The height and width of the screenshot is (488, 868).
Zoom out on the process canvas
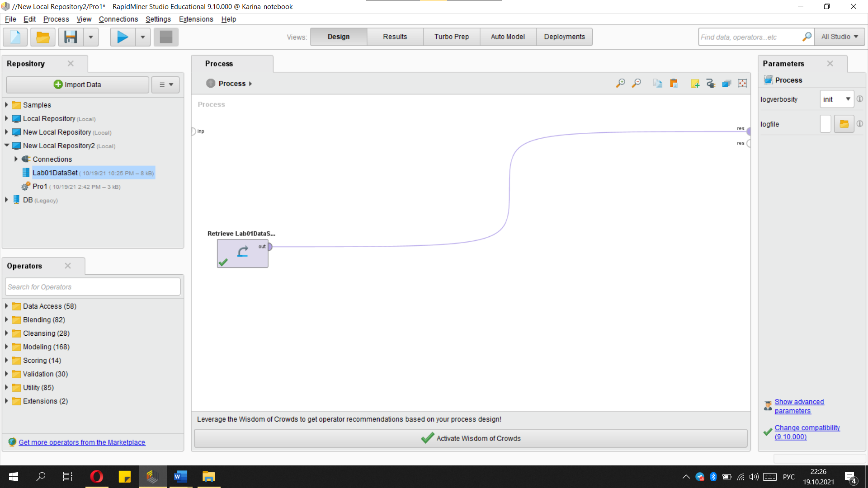coord(637,83)
